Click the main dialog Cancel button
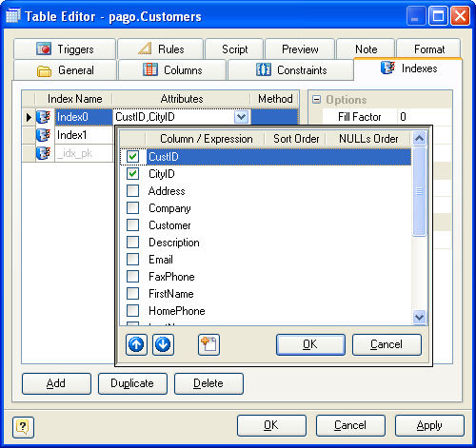Screen dimensions: 476x448 click(x=350, y=425)
